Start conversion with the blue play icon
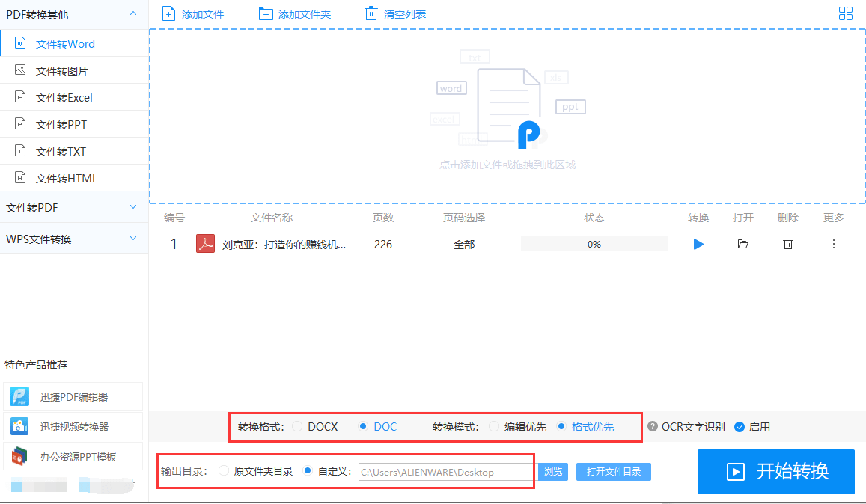 click(x=698, y=244)
